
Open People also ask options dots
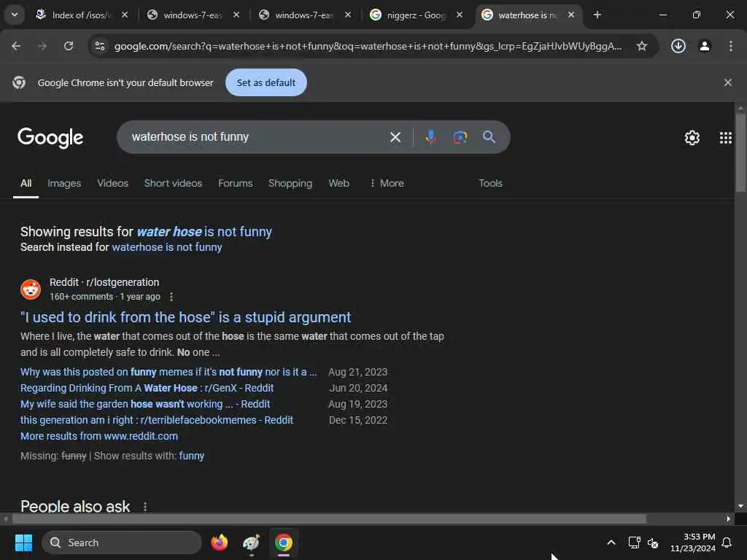click(145, 507)
